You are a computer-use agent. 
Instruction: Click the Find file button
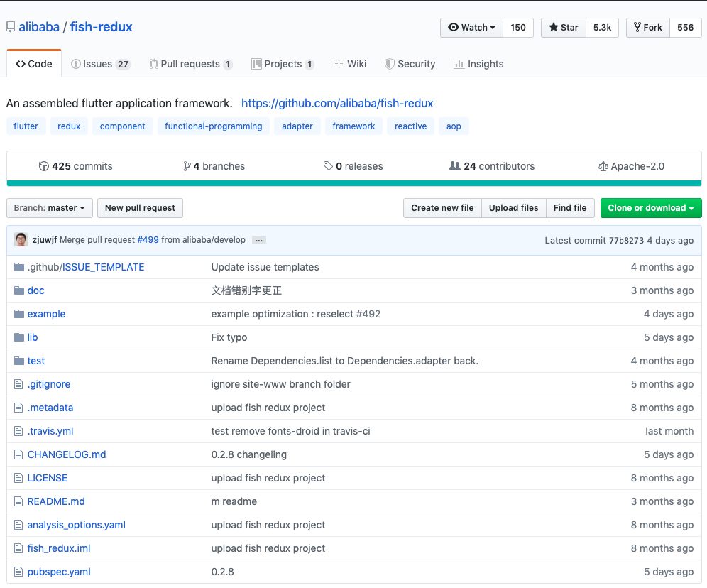570,208
